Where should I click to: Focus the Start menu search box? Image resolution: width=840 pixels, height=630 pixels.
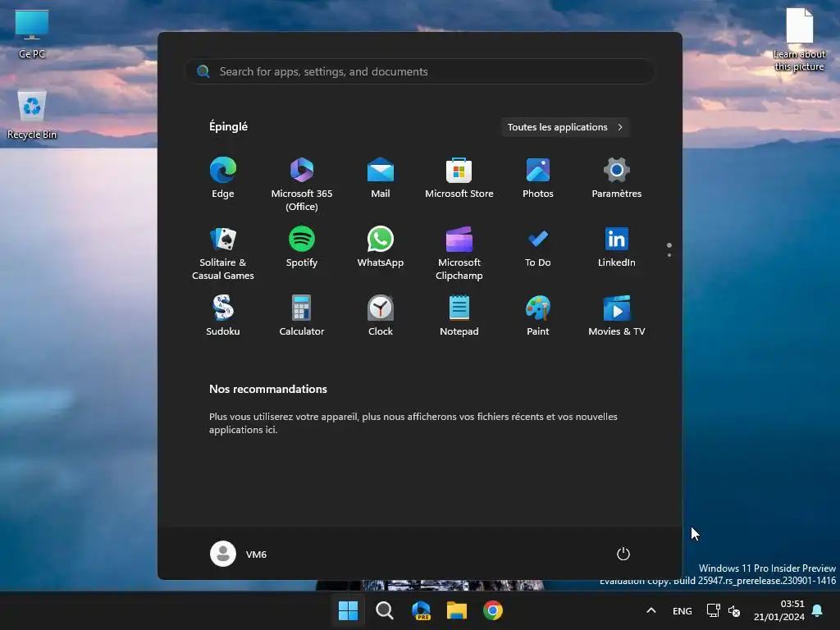point(419,71)
